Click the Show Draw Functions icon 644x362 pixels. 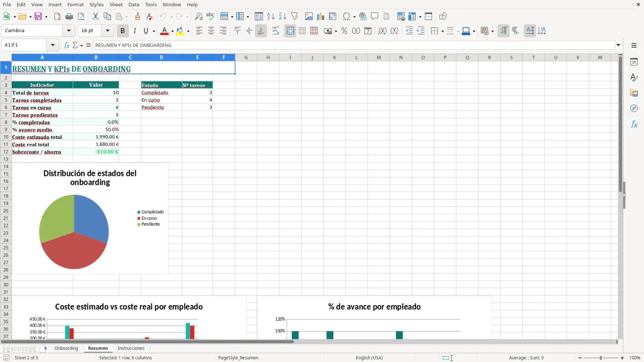(x=443, y=17)
